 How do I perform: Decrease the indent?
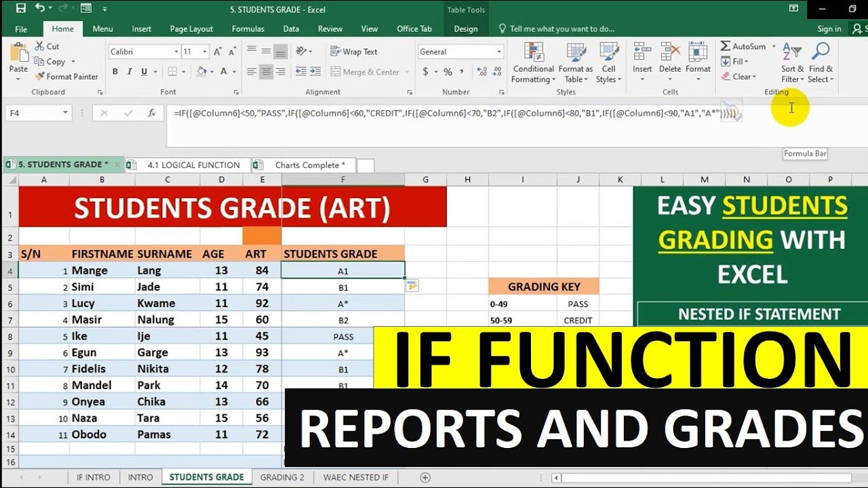click(301, 72)
